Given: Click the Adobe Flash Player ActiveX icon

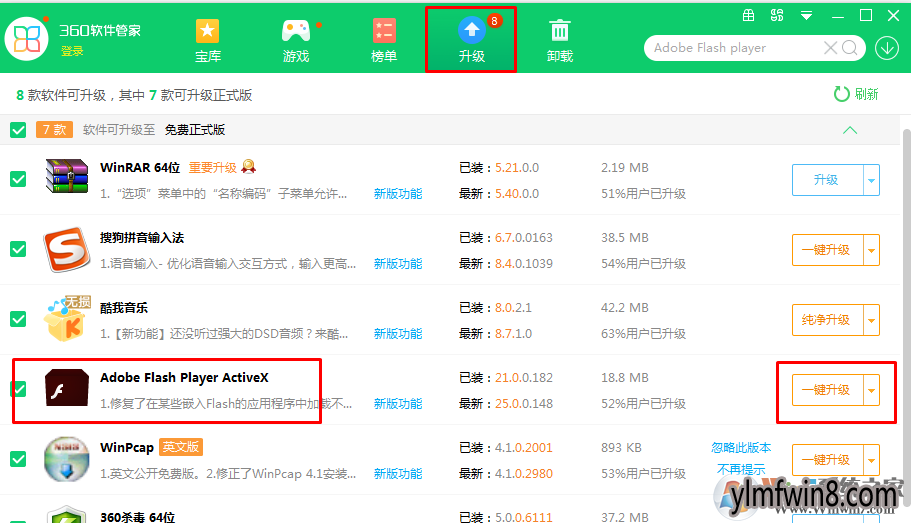Looking at the screenshot, I should pos(67,388).
